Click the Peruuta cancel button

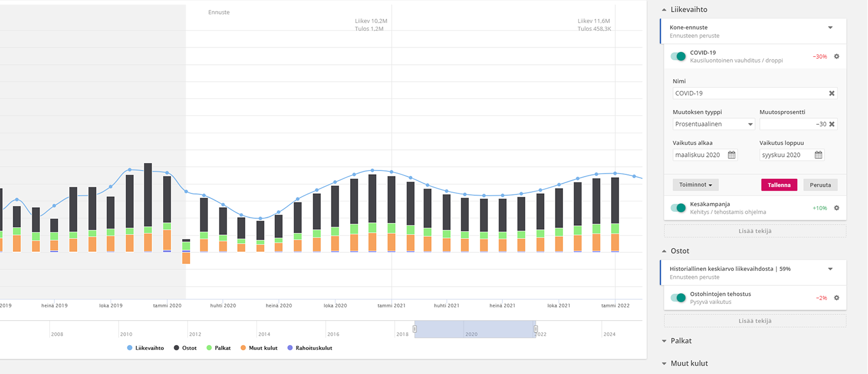(x=820, y=185)
